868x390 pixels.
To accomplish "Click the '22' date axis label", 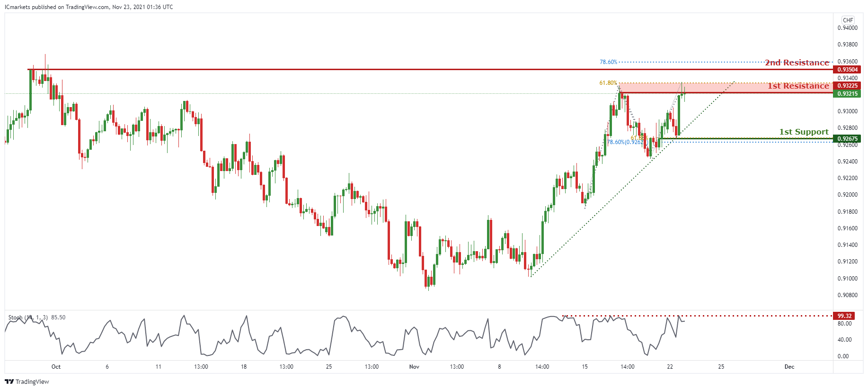I will [x=670, y=367].
